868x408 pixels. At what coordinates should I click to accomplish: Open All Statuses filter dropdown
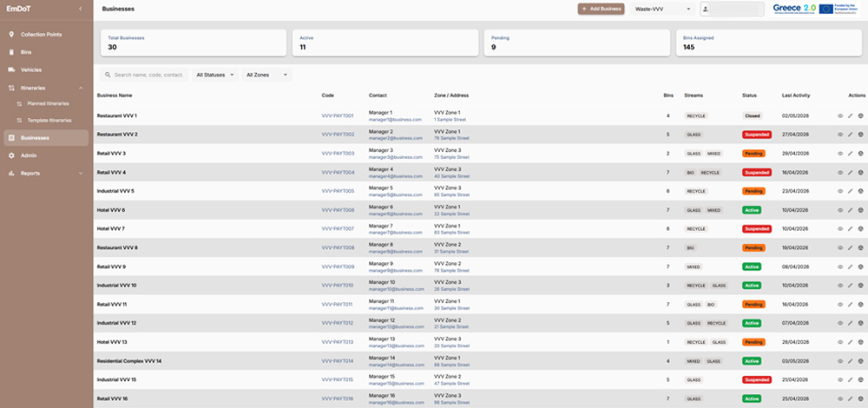tap(215, 75)
